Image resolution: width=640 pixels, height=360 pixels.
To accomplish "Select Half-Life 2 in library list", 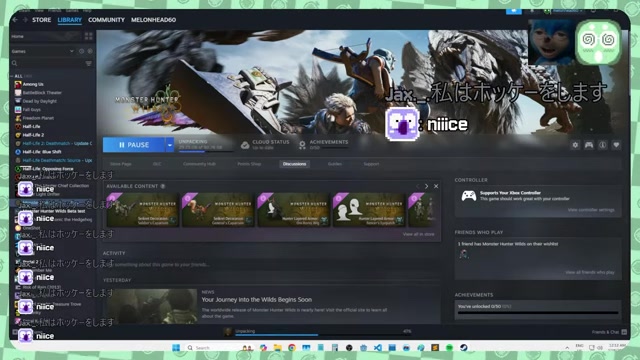I will pyautogui.click(x=33, y=135).
